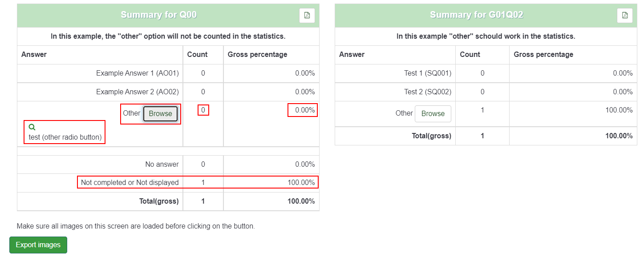Browse the Other responses for Q00
This screenshot has width=644, height=257.
[x=160, y=114]
